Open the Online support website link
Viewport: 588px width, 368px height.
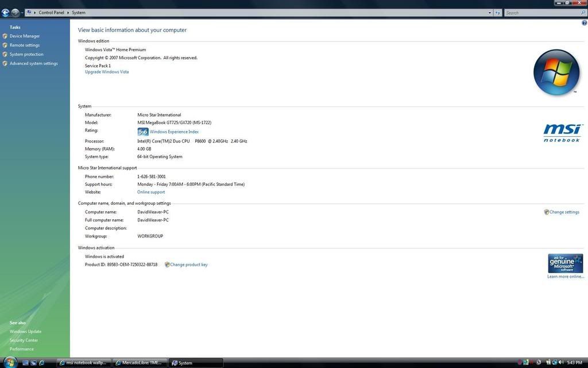coord(151,192)
